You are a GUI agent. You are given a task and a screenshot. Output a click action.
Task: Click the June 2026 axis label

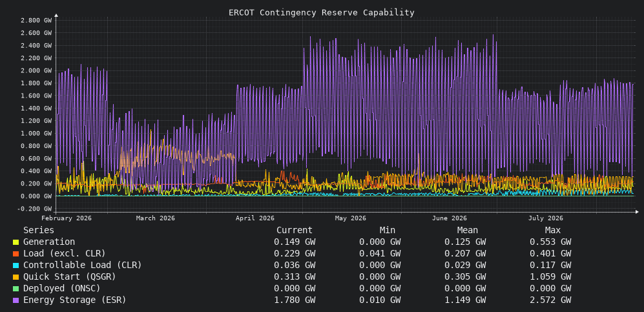coord(450,218)
